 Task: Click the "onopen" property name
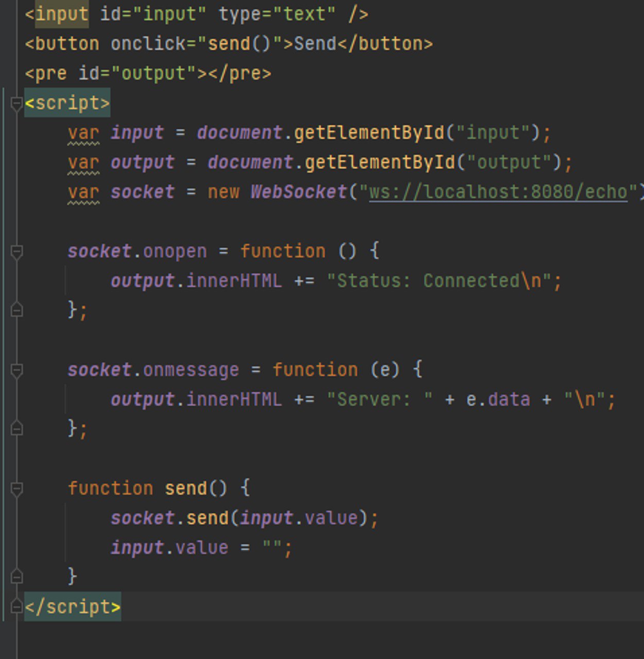tap(175, 252)
